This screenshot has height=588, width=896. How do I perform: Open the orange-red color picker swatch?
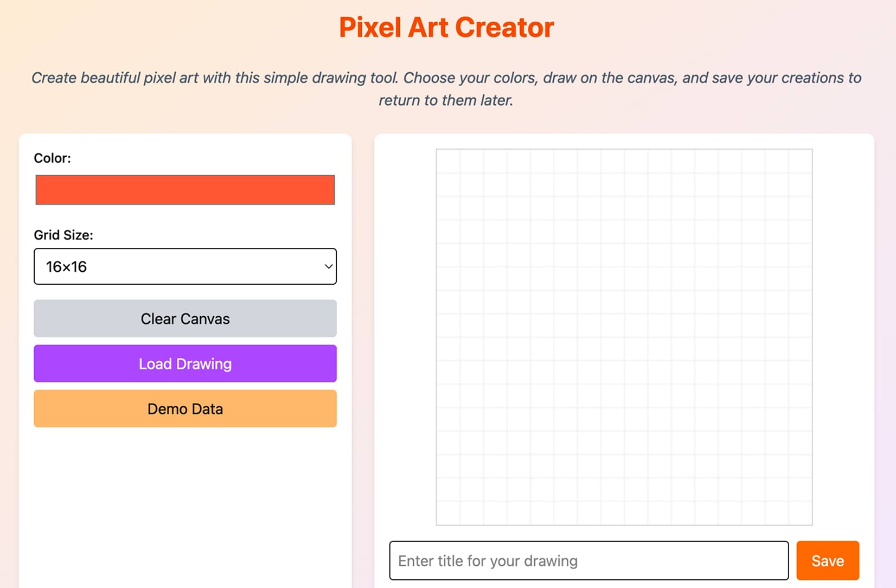tap(185, 190)
